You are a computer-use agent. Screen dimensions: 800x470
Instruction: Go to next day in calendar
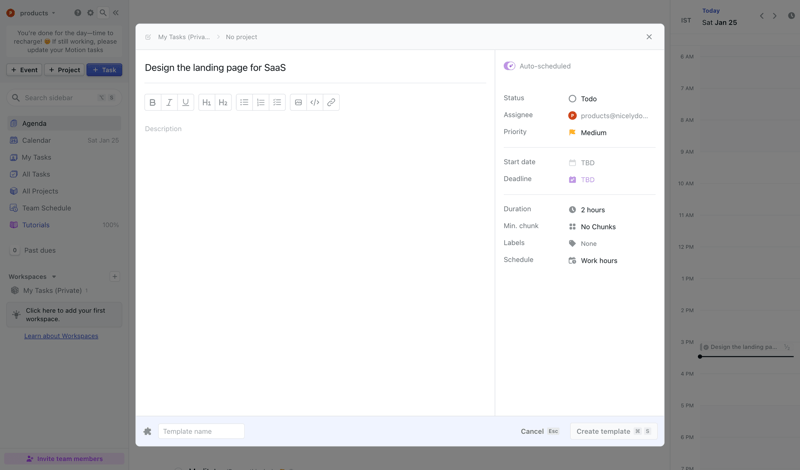[774, 16]
